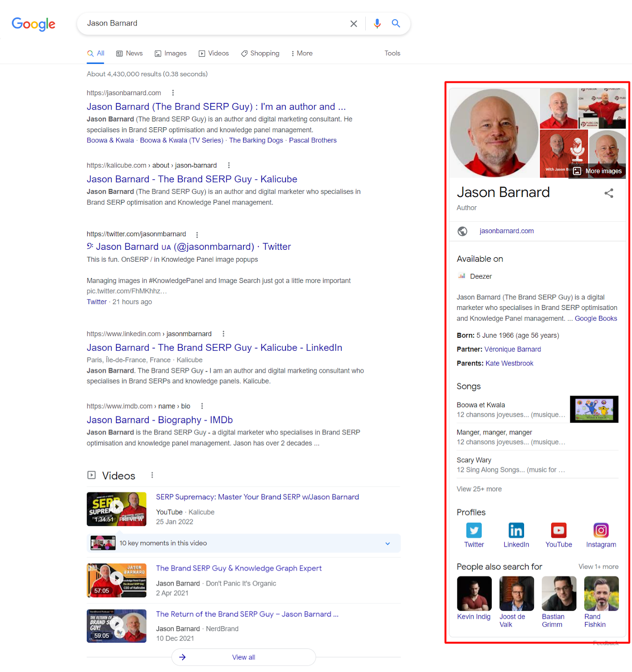Open the Pascal Brothers sitelink

(313, 140)
